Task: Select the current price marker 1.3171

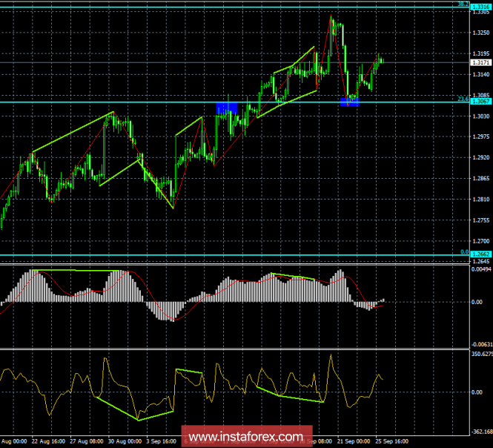Action: point(480,63)
